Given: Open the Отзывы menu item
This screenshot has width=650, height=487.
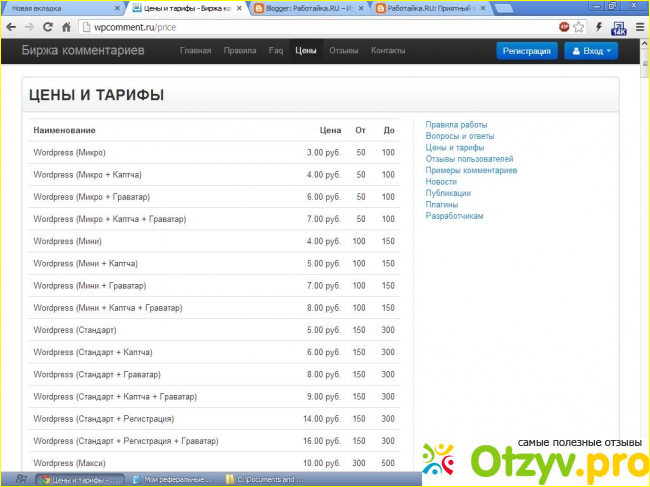Looking at the screenshot, I should point(344,50).
